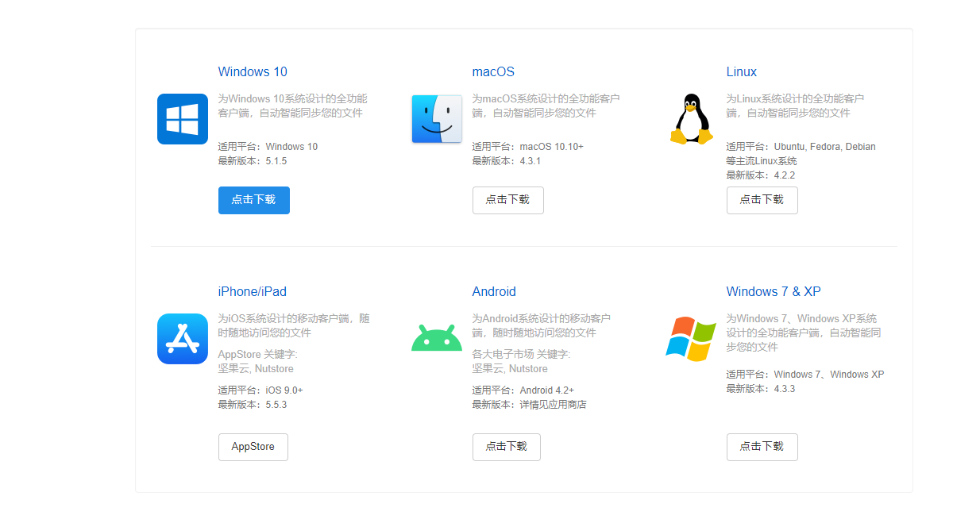Open the iPhone/iPad title link
Viewport: 980px width, 523px height.
253,291
